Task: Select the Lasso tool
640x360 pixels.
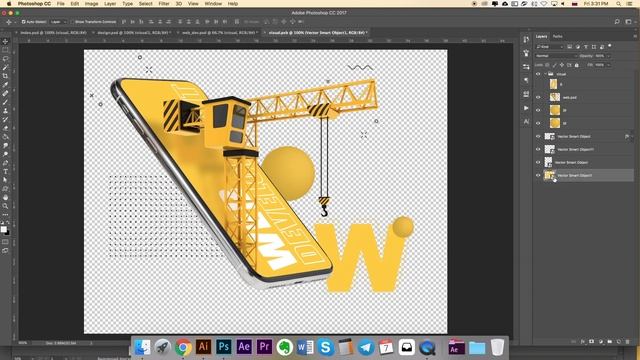Action: click(x=5, y=59)
